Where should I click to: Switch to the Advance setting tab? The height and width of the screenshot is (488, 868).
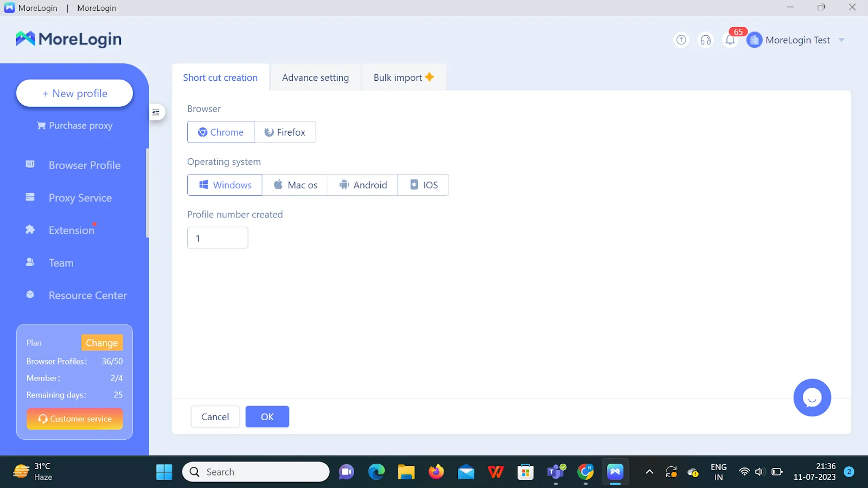pyautogui.click(x=316, y=78)
